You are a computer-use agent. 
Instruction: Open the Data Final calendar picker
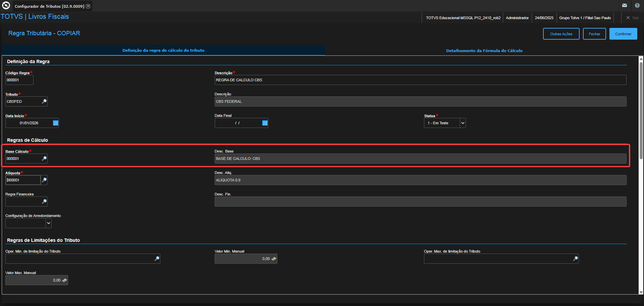coord(265,123)
